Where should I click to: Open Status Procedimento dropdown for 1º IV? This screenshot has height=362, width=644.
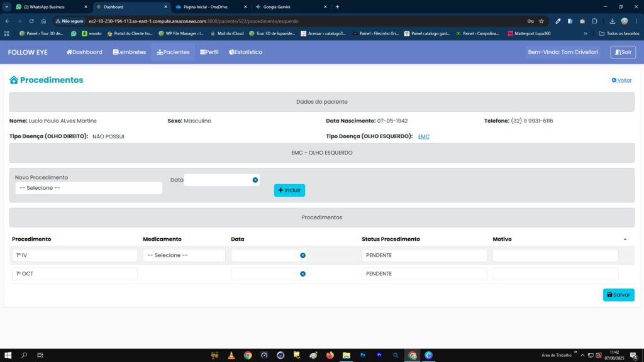click(424, 255)
